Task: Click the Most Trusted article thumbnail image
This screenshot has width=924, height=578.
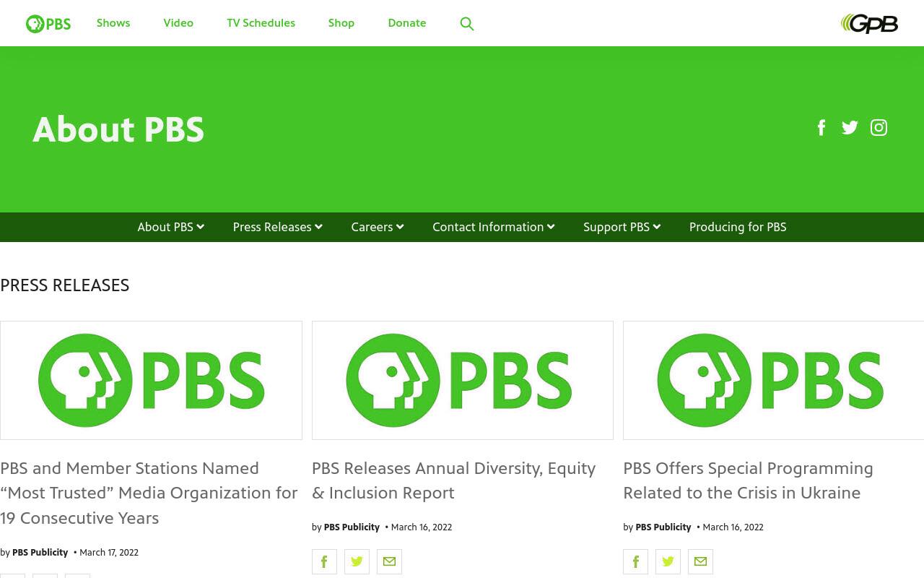Action: (x=151, y=380)
